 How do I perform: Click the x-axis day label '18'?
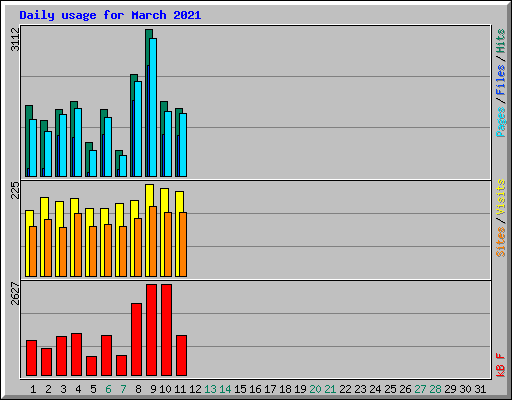click(x=285, y=389)
